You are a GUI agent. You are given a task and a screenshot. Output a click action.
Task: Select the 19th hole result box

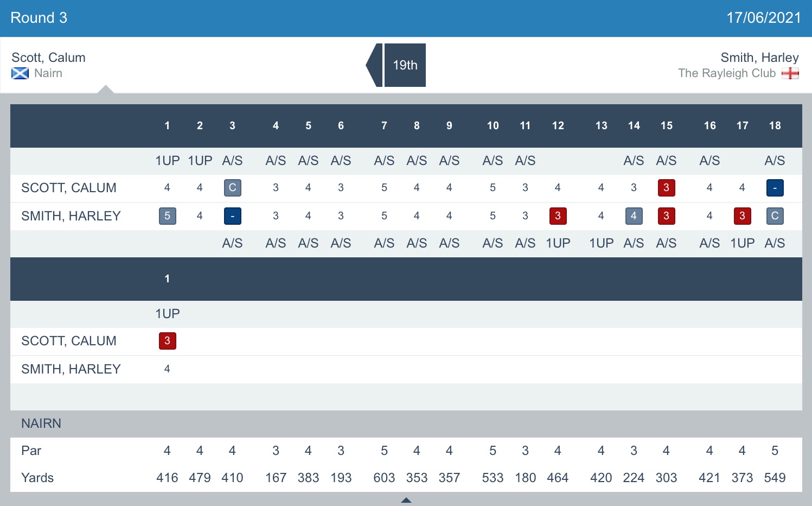(x=405, y=65)
